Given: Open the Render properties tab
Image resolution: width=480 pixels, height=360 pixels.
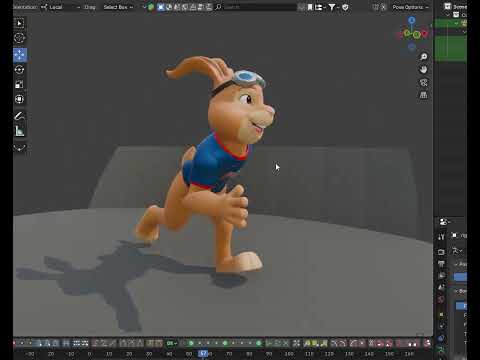Looking at the screenshot, I should click(441, 252).
